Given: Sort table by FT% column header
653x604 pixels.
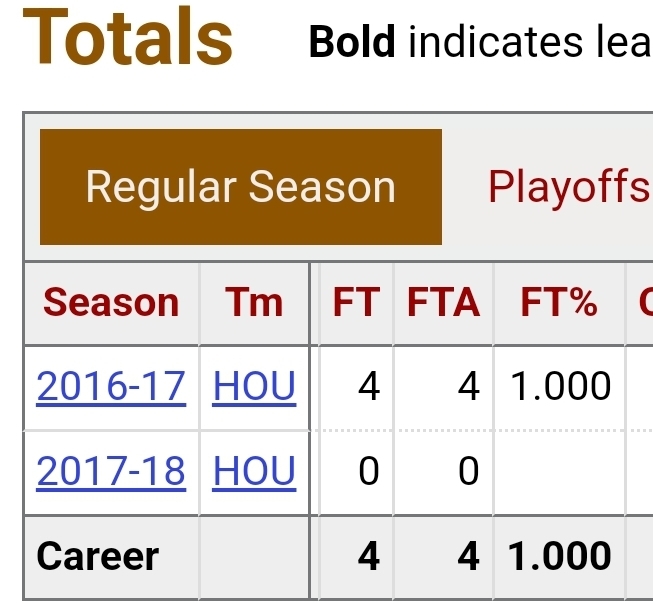Looking at the screenshot, I should 559,302.
